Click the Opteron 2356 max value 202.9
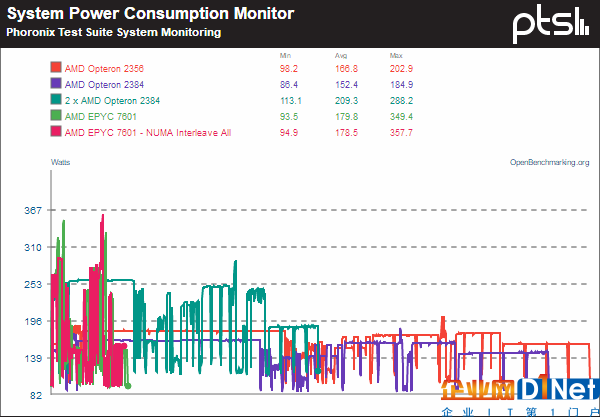Image resolution: width=600 pixels, height=417 pixels. pyautogui.click(x=401, y=68)
